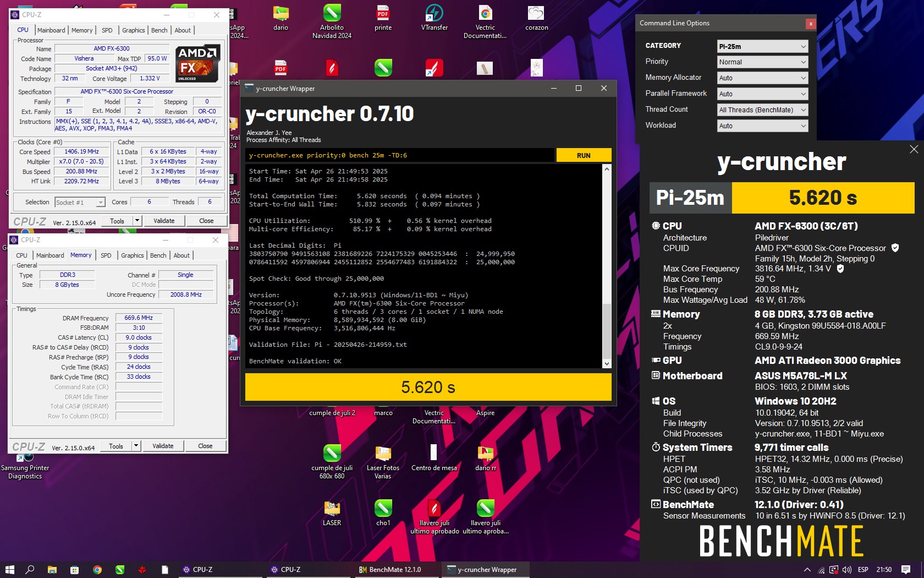Open the action center notification icon

point(906,570)
